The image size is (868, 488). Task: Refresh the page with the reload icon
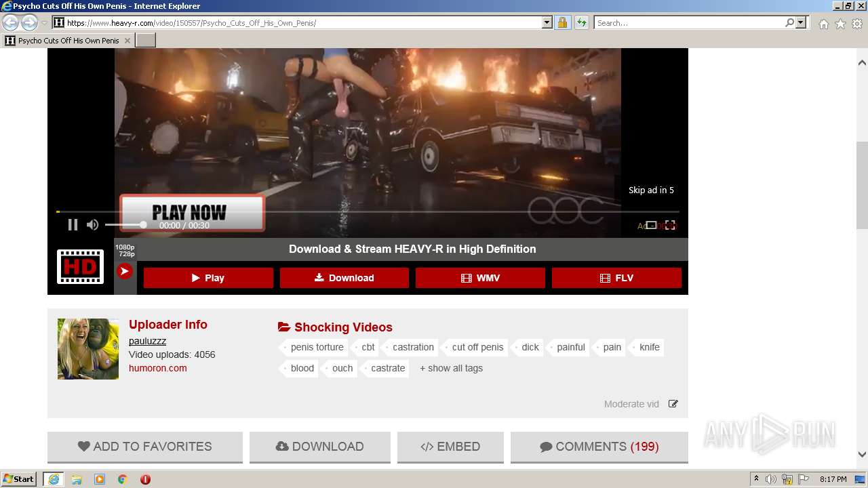581,23
